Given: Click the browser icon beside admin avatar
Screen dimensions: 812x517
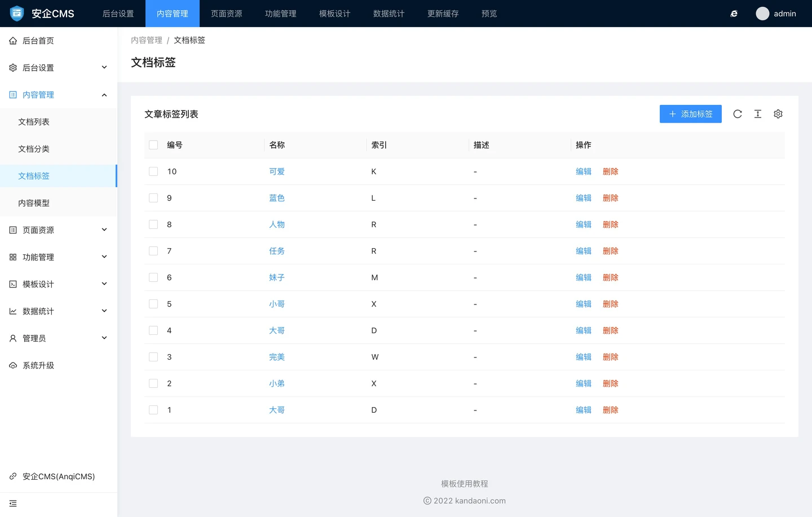Looking at the screenshot, I should coord(734,14).
